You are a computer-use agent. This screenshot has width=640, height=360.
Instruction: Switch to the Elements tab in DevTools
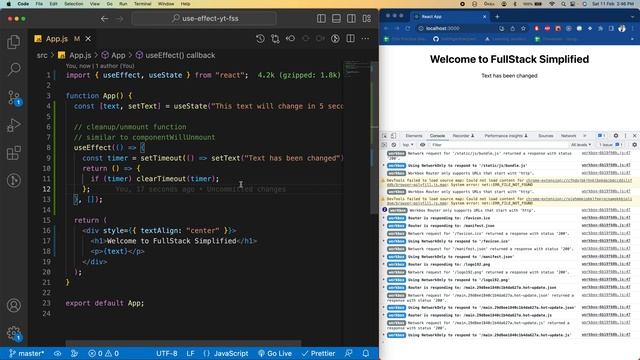coord(414,136)
